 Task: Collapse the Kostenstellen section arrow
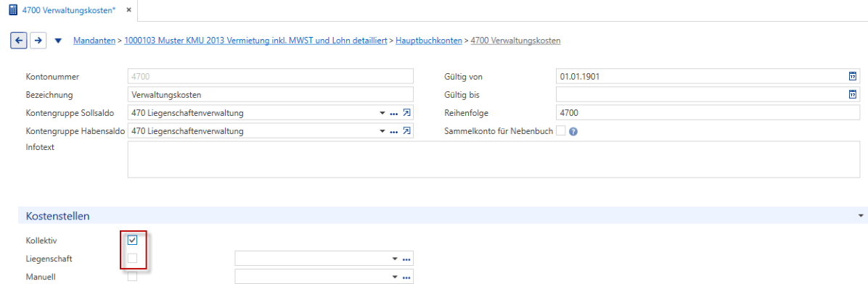pos(860,215)
